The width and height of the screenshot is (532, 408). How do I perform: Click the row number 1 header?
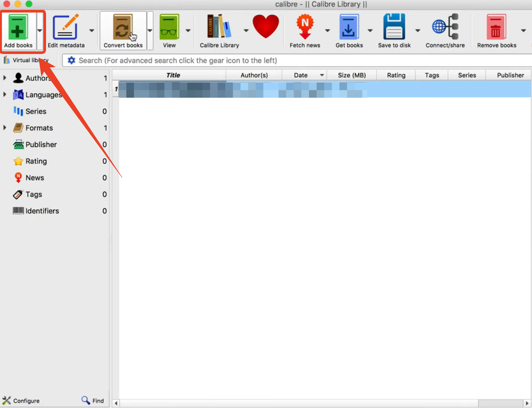pos(116,89)
